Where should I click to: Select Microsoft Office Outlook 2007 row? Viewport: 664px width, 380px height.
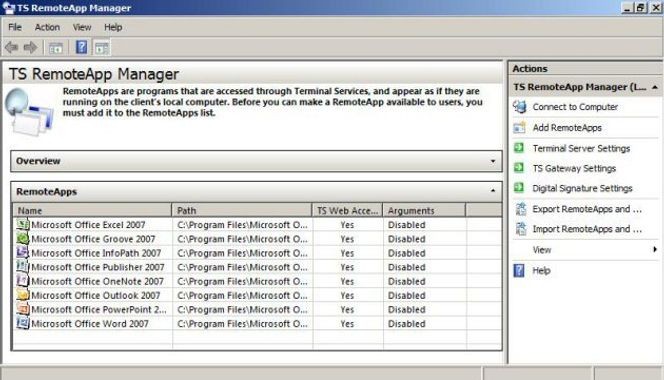257,295
